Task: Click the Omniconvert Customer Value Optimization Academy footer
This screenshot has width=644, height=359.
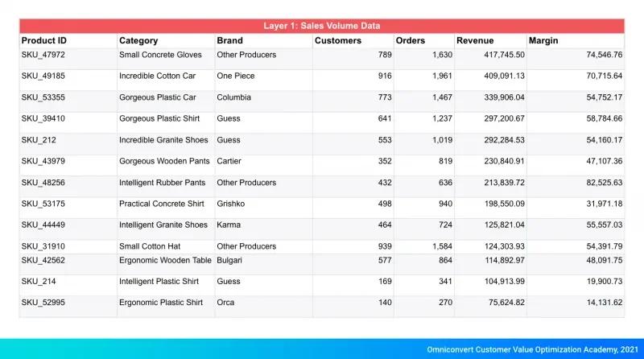Action: click(532, 349)
